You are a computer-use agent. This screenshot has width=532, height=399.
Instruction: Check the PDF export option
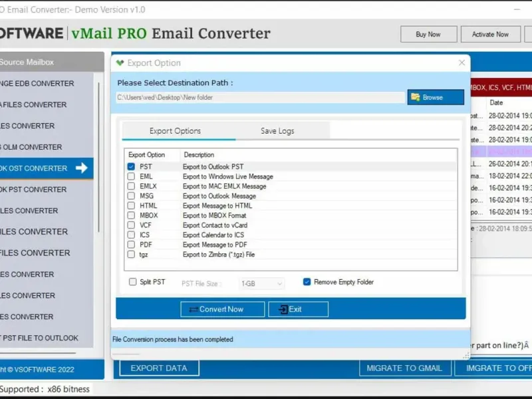tap(131, 245)
